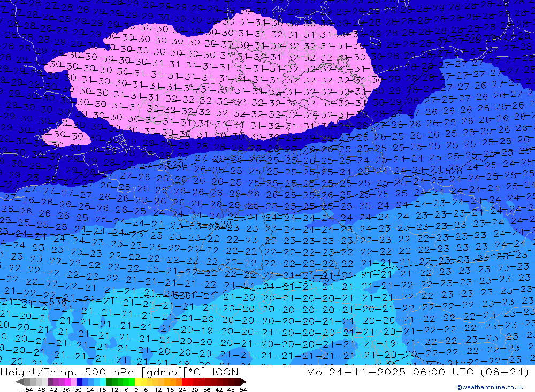Click the bright yellow legend swatch above 0
Image resolution: width=535 pixels, height=392 pixels.
coord(138,381)
